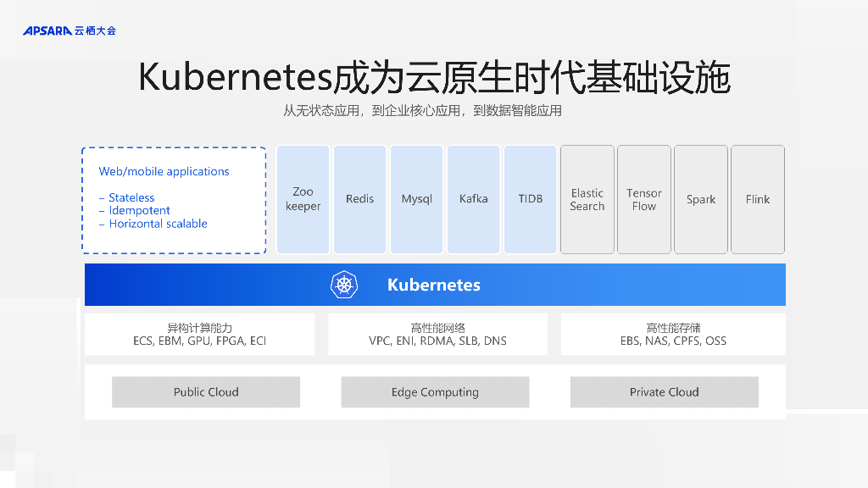This screenshot has height=488, width=868.
Task: Click the Web/mobile applications heading
Action: click(164, 171)
